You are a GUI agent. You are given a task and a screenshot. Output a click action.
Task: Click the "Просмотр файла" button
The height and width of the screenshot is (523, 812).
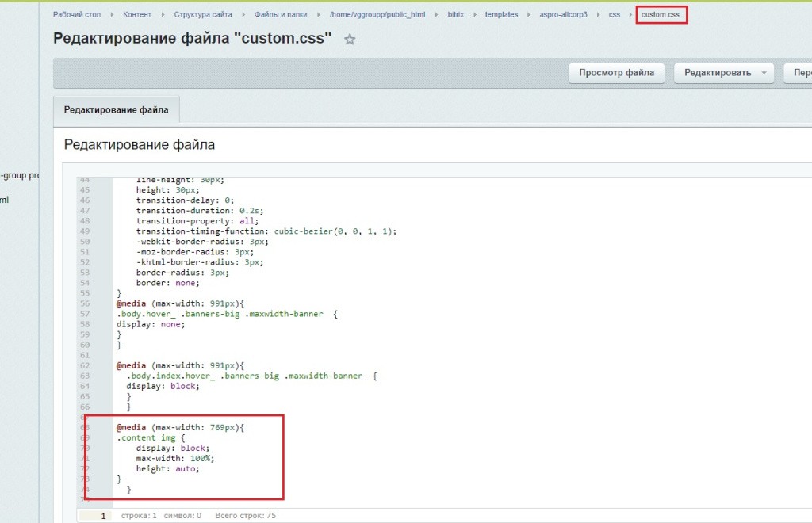tap(616, 72)
